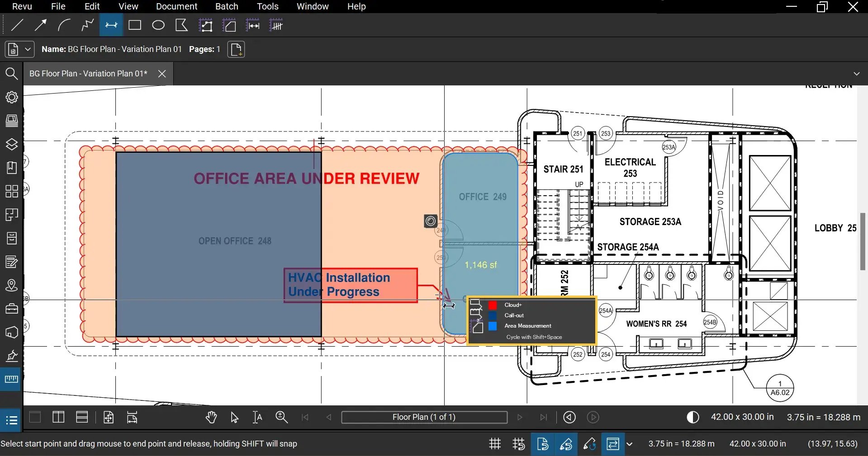
Task: Select the Dimension markup tool
Action: (x=111, y=25)
